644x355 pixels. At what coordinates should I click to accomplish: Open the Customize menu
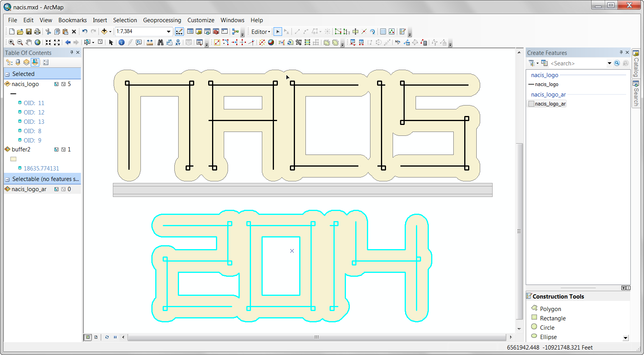tap(201, 20)
